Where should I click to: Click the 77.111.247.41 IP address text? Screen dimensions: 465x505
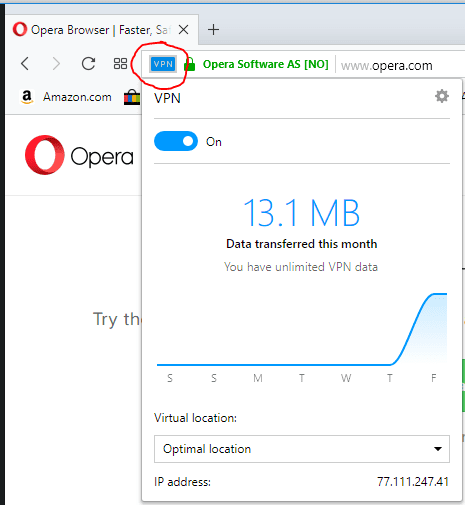[x=413, y=482]
